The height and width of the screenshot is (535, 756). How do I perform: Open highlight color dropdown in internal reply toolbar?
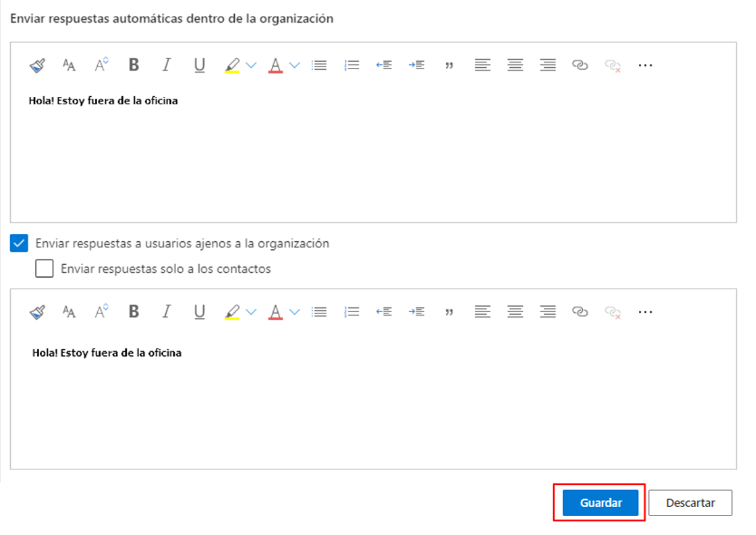click(251, 65)
